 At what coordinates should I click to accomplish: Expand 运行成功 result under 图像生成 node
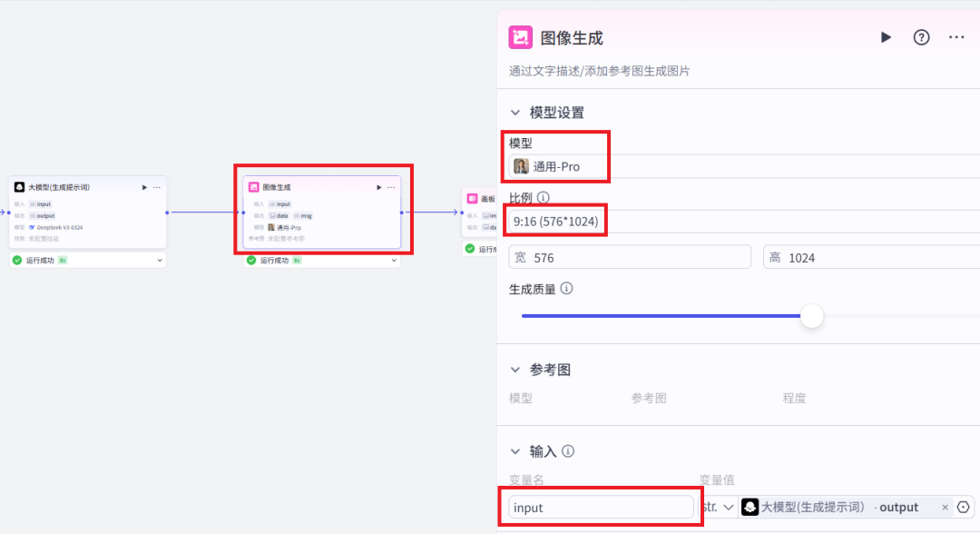tap(395, 261)
